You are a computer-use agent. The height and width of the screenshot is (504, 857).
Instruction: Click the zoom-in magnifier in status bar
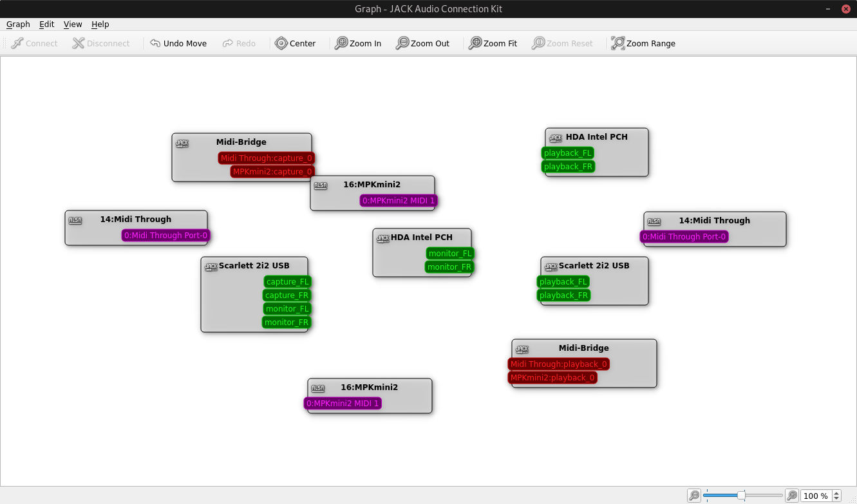click(792, 496)
